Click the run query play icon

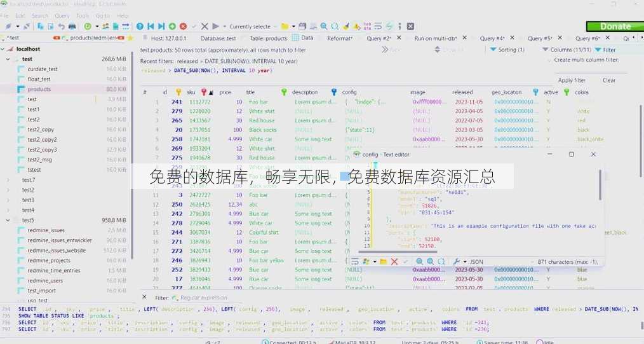[x=216, y=26]
